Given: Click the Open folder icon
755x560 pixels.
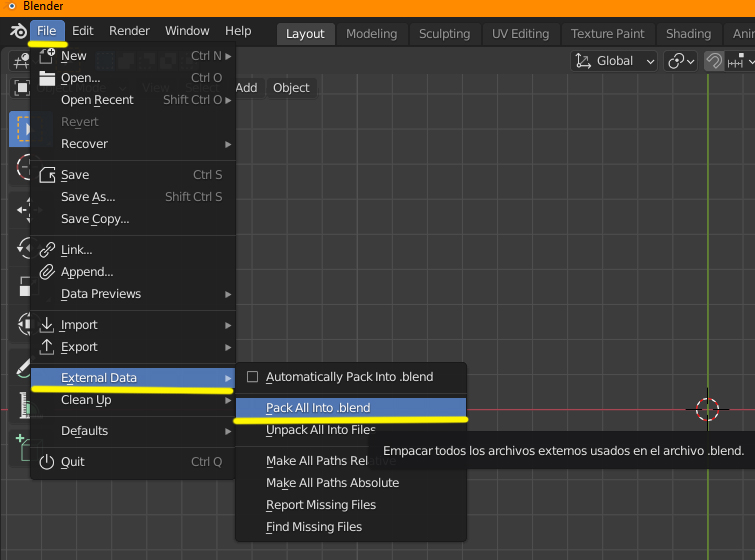Looking at the screenshot, I should tap(47, 78).
